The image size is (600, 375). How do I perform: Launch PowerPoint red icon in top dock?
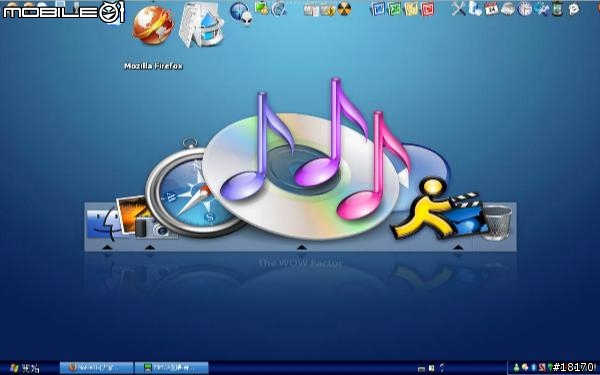[427, 8]
